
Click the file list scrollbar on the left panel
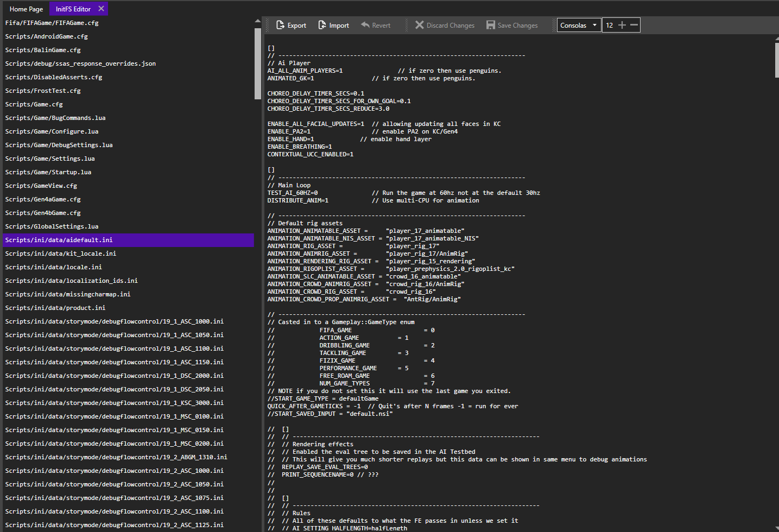pyautogui.click(x=257, y=60)
